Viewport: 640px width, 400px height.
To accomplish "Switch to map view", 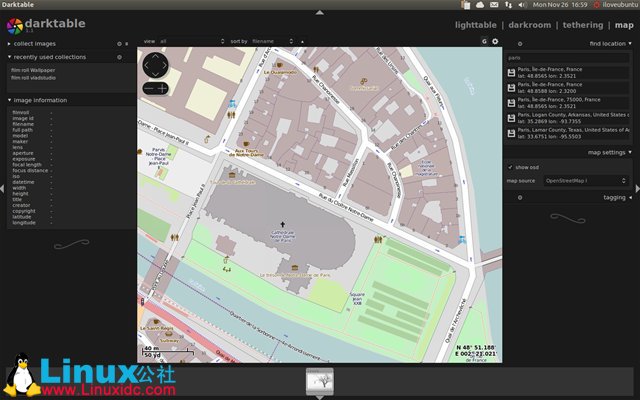I will [x=624, y=25].
